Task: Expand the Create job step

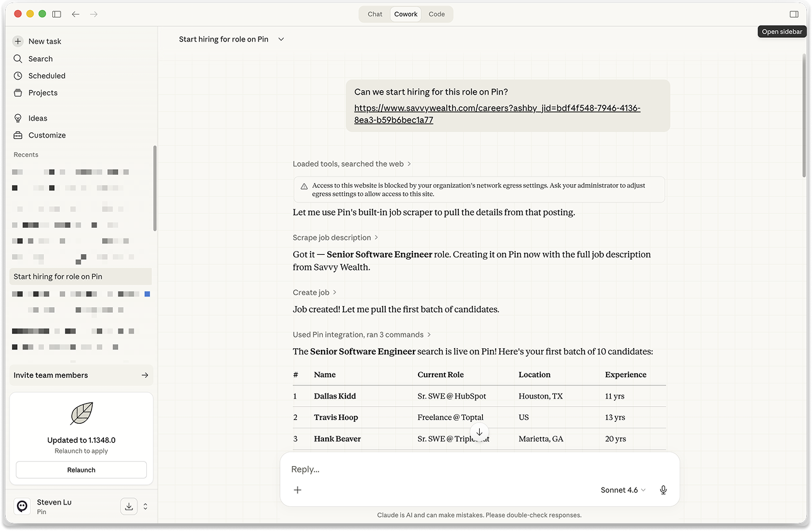Action: tap(315, 293)
